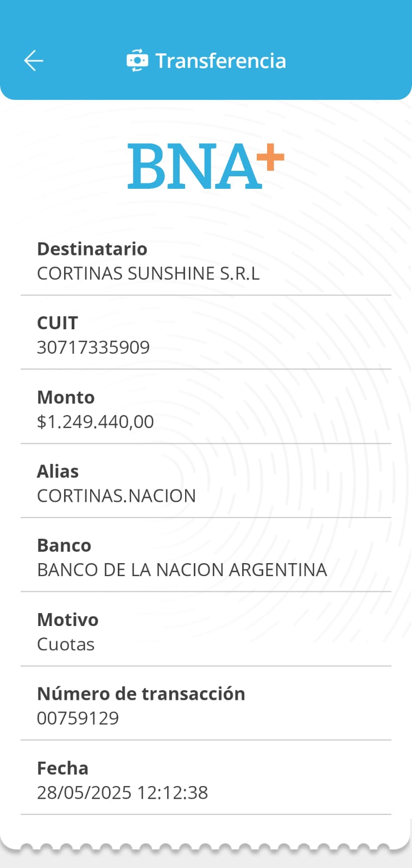Click the Motivo label
The width and height of the screenshot is (412, 868).
click(68, 620)
